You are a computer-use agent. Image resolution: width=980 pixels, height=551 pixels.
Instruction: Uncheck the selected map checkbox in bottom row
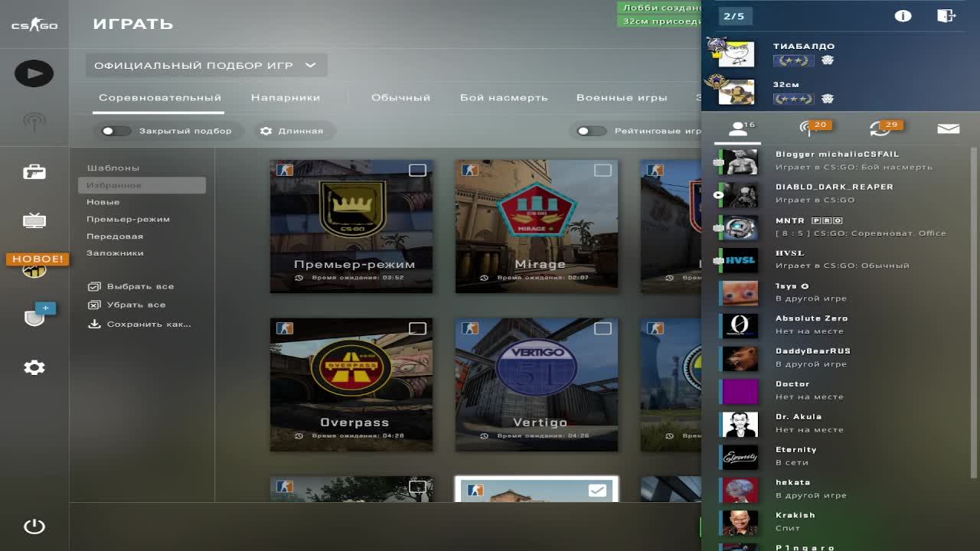pyautogui.click(x=597, y=490)
